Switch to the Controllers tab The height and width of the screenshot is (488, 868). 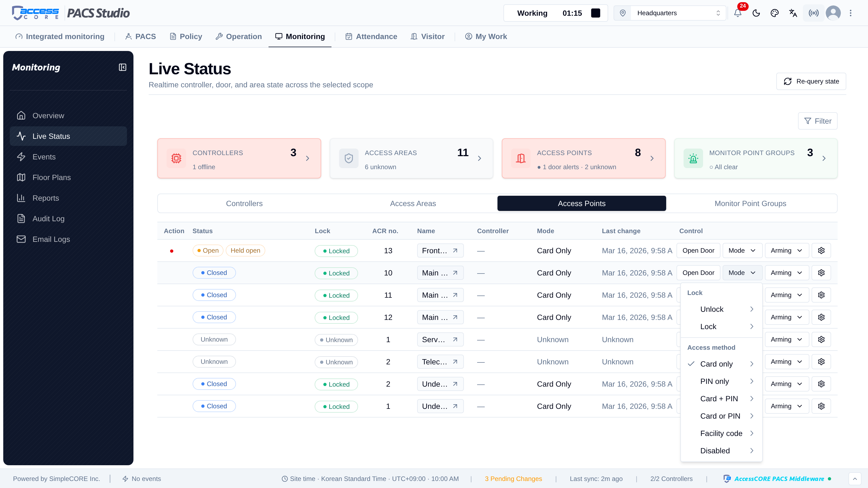tap(244, 203)
